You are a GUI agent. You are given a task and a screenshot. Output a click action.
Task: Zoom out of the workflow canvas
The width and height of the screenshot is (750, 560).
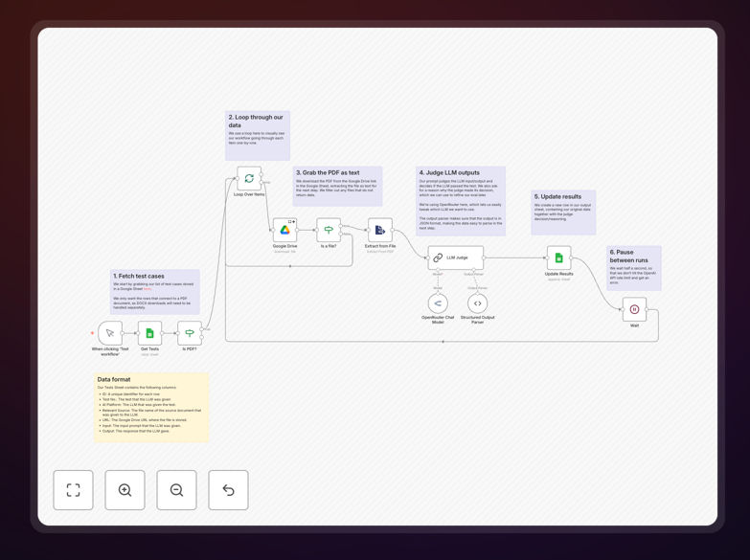coord(176,490)
